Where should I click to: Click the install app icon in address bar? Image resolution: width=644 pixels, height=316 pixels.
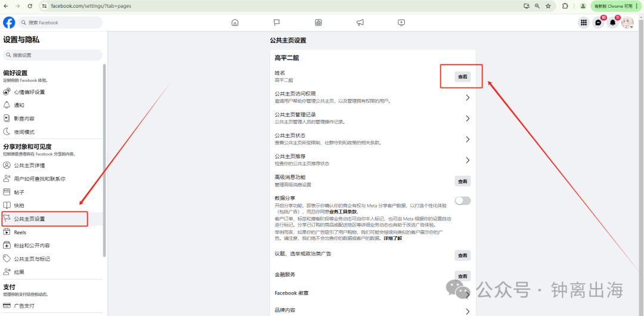pyautogui.click(x=527, y=6)
